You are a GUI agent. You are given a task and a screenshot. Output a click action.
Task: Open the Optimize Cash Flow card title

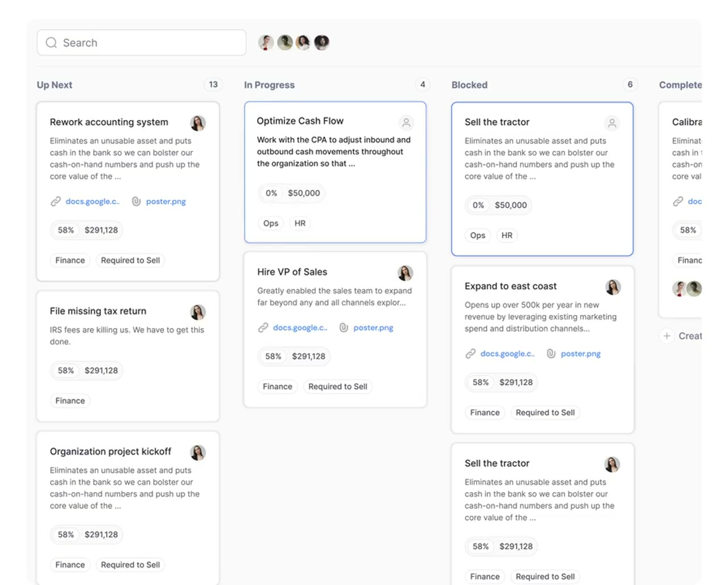tap(300, 121)
